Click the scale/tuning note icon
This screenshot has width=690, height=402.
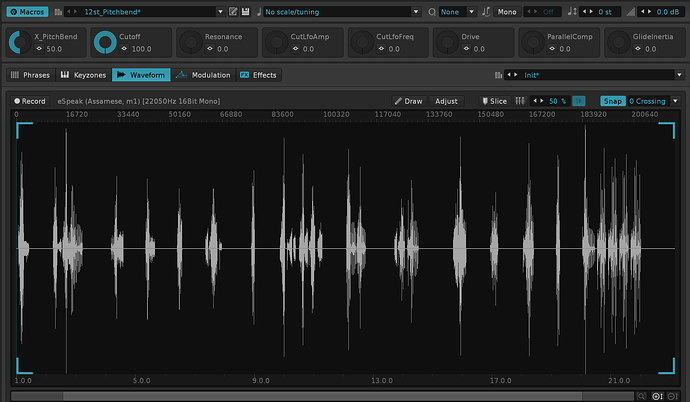(258, 11)
